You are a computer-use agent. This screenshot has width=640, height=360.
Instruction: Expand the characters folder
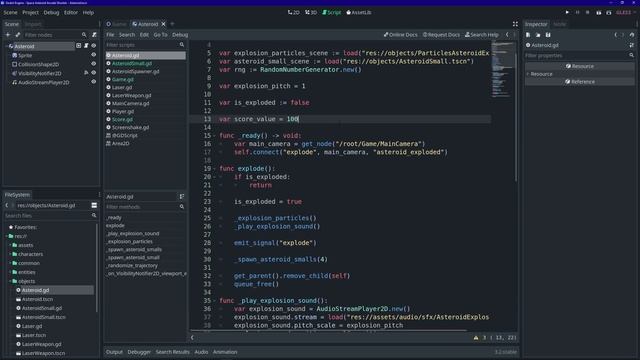point(10,254)
